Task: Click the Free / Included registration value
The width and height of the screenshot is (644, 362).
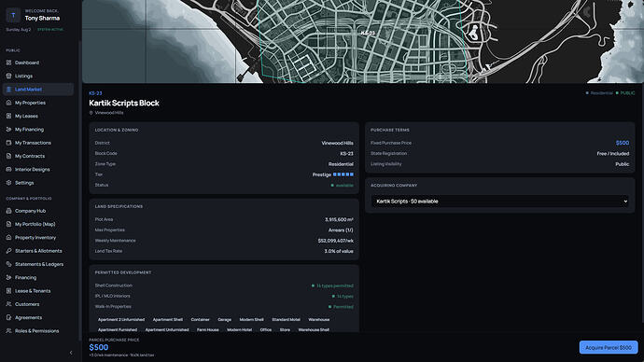Action: (613, 154)
